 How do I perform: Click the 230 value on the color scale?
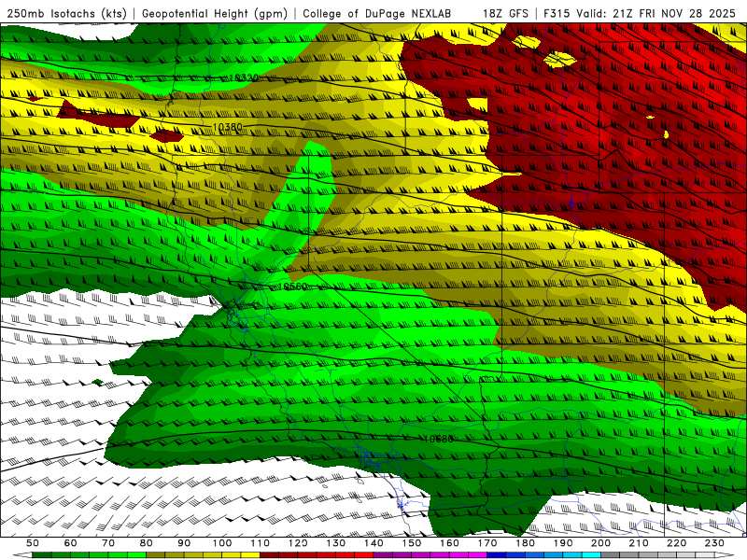pos(714,543)
